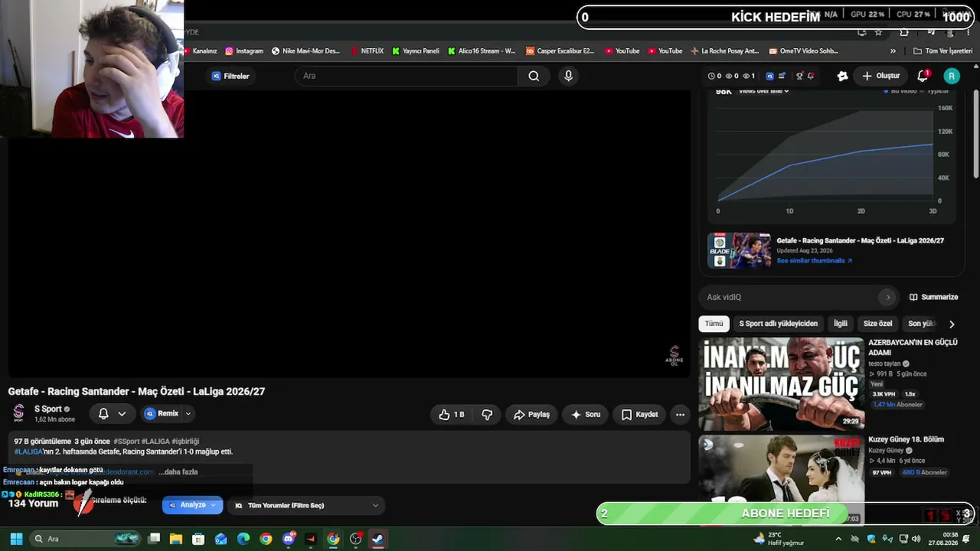Open Task View on the taskbar
The width and height of the screenshot is (980, 551).
point(154,539)
